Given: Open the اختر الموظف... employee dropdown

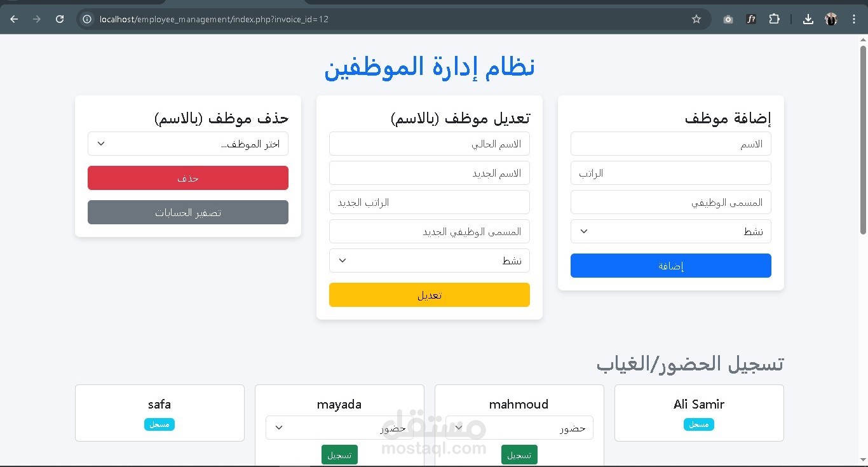Looking at the screenshot, I should point(188,144).
